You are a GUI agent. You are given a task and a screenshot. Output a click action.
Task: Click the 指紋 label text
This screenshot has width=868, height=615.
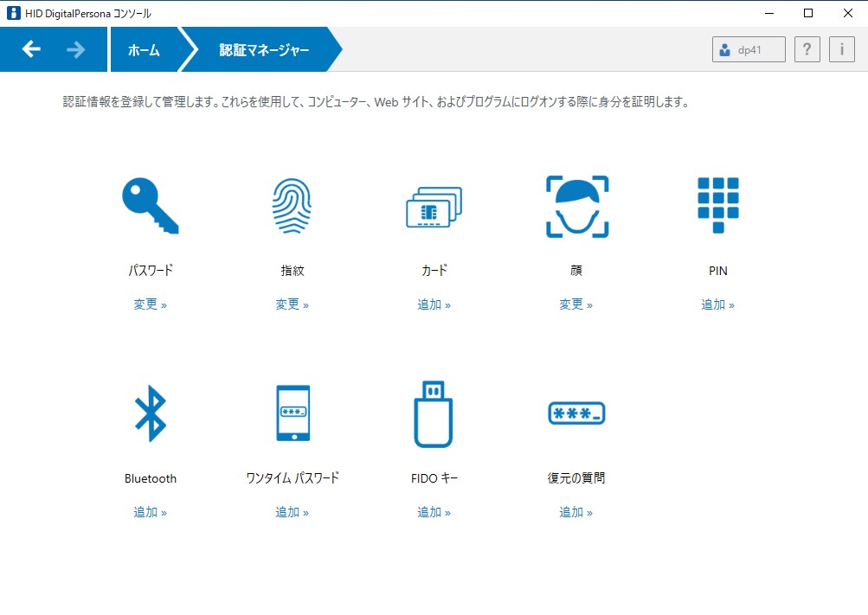pyautogui.click(x=293, y=271)
